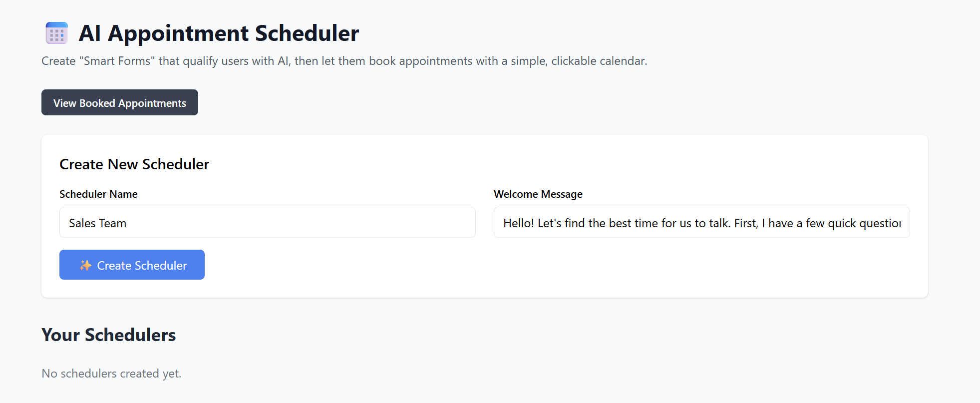Click the 'Sales Team' text in name field

pyautogui.click(x=98, y=223)
